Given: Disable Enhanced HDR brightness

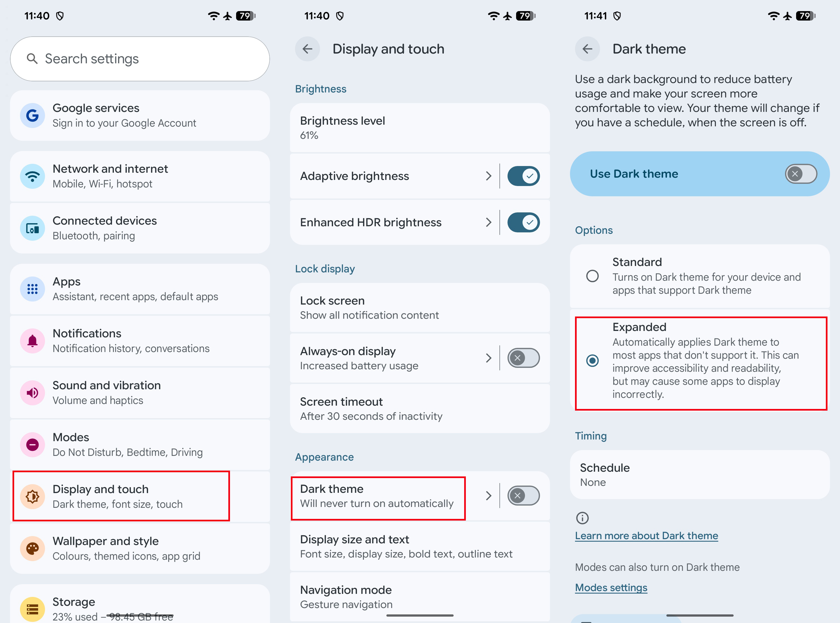Looking at the screenshot, I should pos(524,222).
